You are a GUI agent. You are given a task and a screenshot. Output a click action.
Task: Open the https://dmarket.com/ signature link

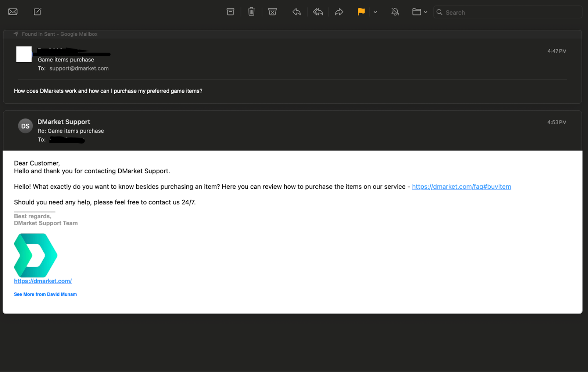tap(43, 281)
